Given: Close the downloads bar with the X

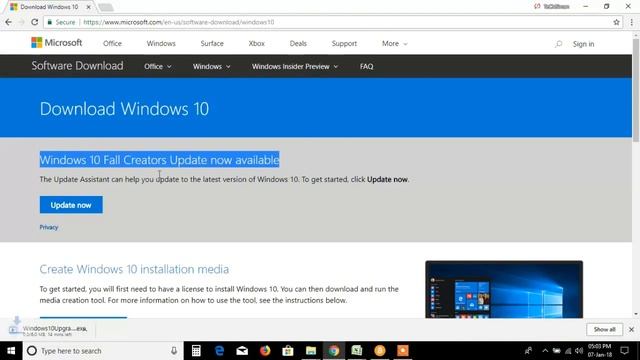Looking at the screenshot, I should (x=631, y=329).
